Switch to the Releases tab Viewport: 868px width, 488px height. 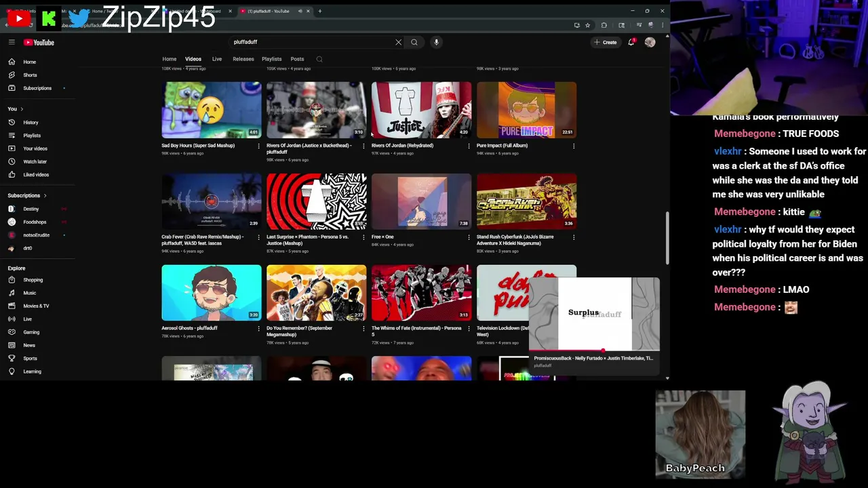point(243,59)
